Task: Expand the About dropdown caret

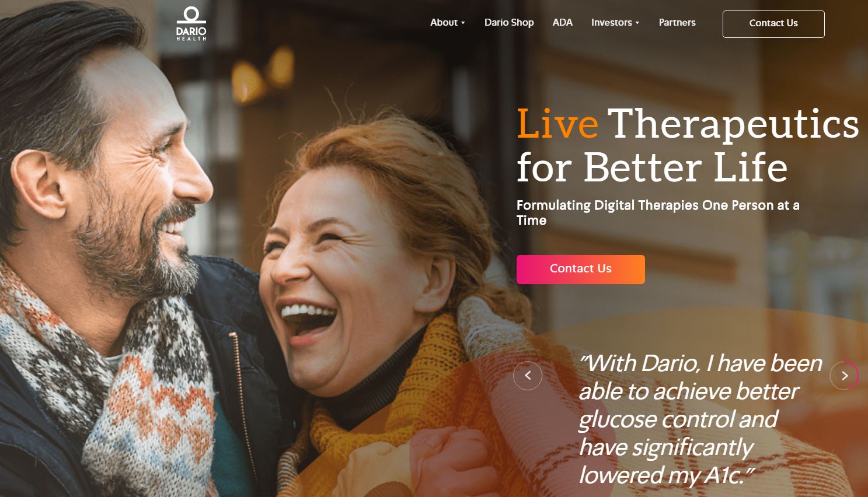Action: click(x=463, y=23)
